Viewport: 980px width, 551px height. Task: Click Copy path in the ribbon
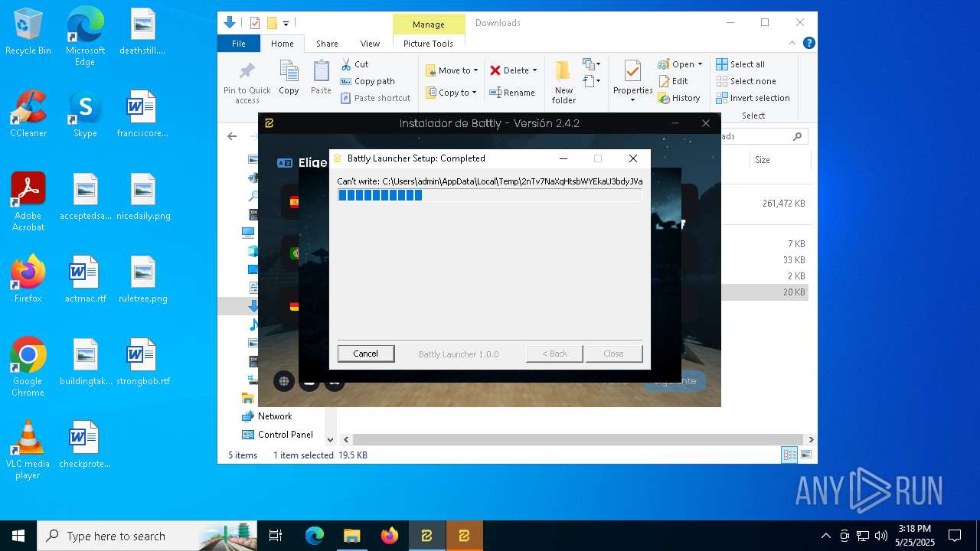[368, 81]
